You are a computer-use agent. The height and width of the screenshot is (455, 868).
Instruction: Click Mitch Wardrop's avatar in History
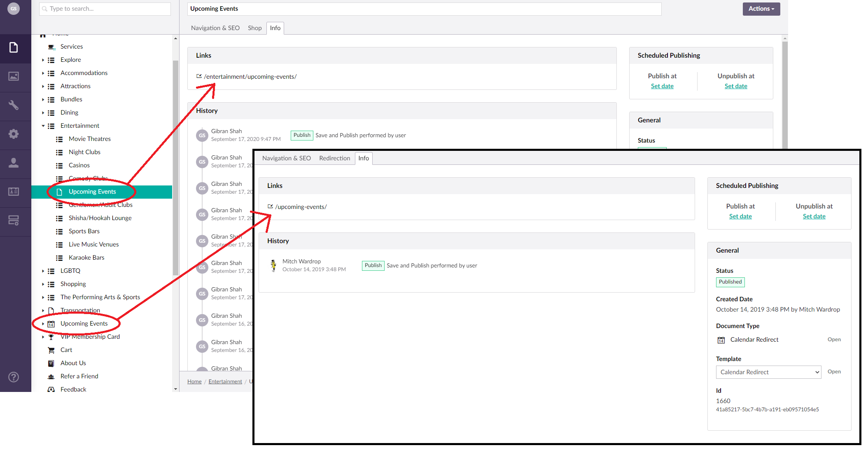(x=273, y=265)
